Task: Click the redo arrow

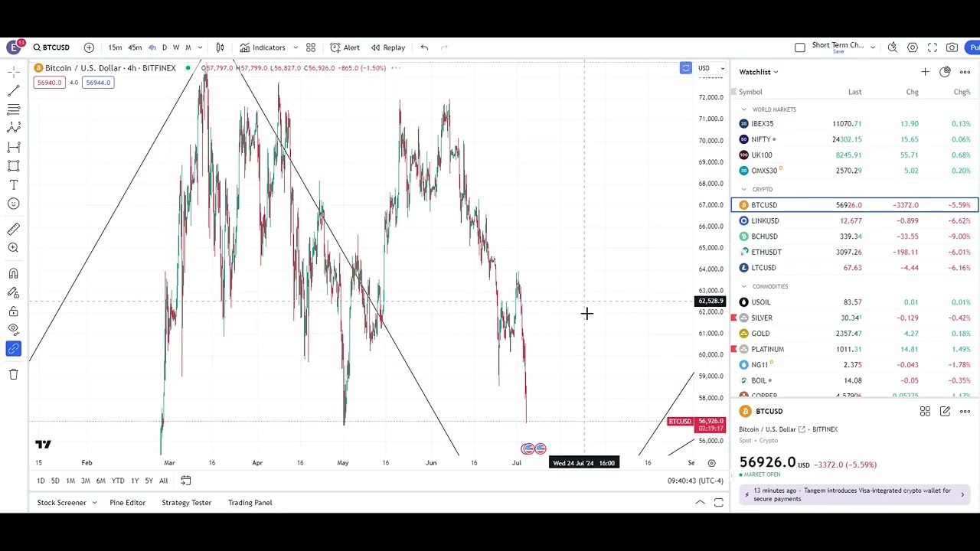Action: (x=444, y=47)
